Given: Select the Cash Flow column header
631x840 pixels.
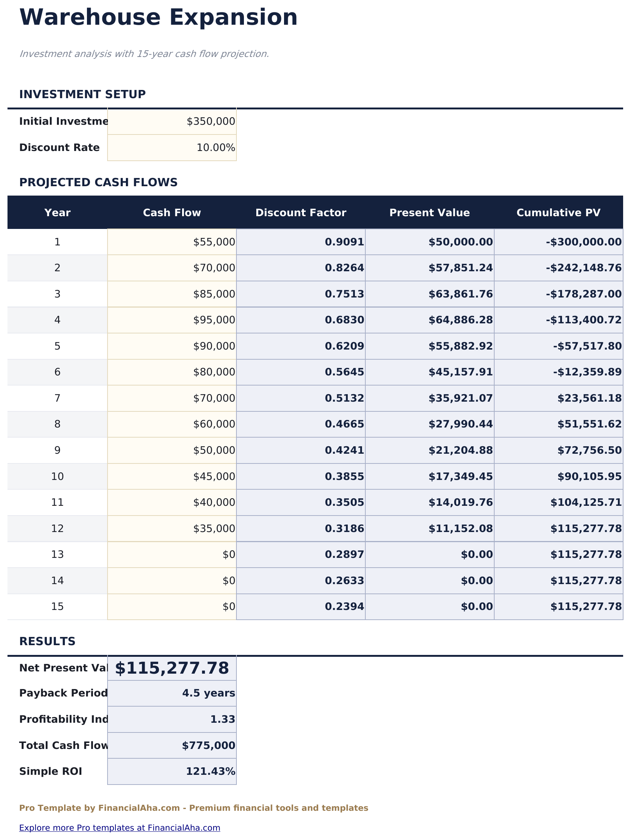Looking at the screenshot, I should click(172, 213).
